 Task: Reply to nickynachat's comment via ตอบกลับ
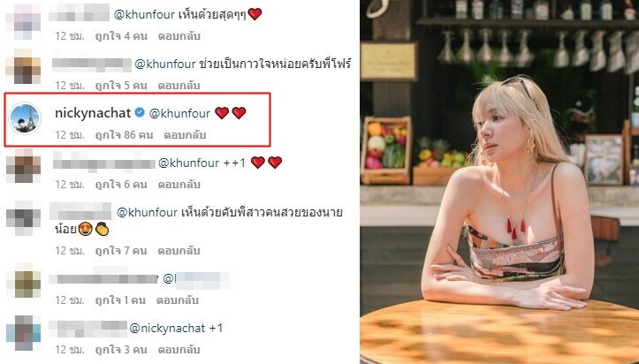point(185,135)
